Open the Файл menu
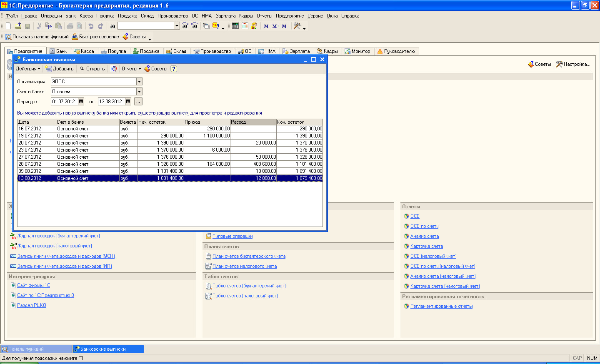The height and width of the screenshot is (364, 600). click(11, 16)
